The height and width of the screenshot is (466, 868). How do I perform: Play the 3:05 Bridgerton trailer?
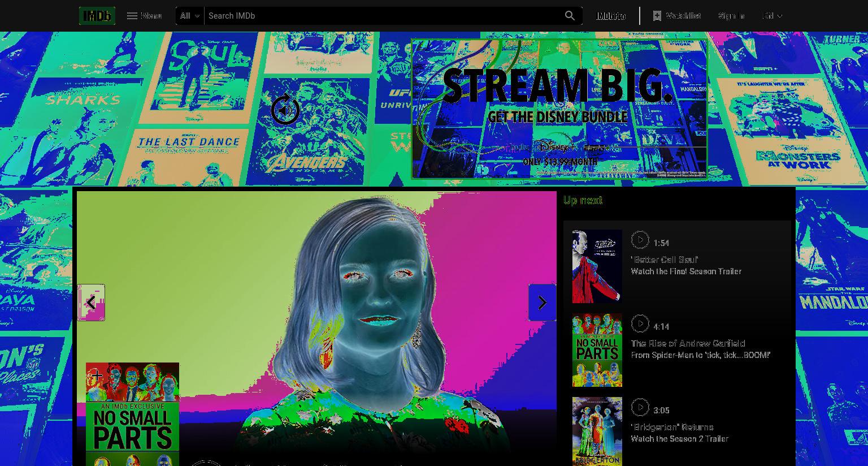640,407
